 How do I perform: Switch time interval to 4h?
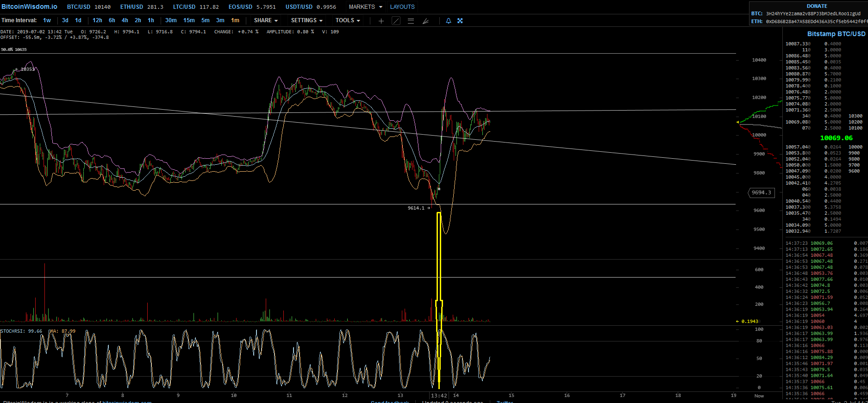pos(125,20)
